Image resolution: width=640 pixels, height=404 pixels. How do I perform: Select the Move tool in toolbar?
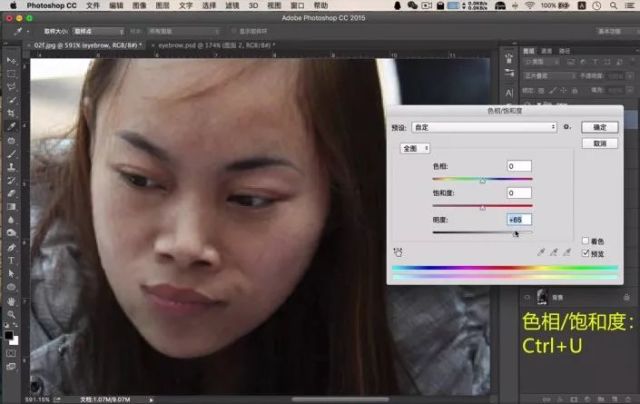[x=11, y=61]
